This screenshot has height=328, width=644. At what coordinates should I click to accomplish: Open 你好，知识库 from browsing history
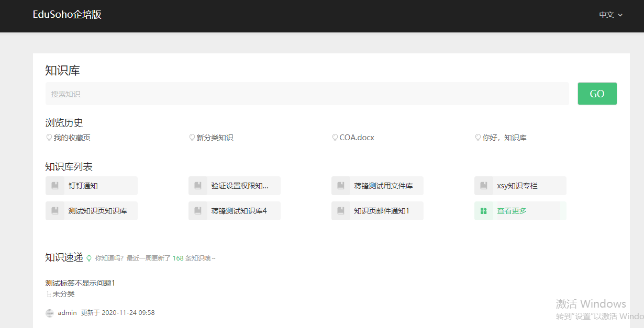coord(504,138)
